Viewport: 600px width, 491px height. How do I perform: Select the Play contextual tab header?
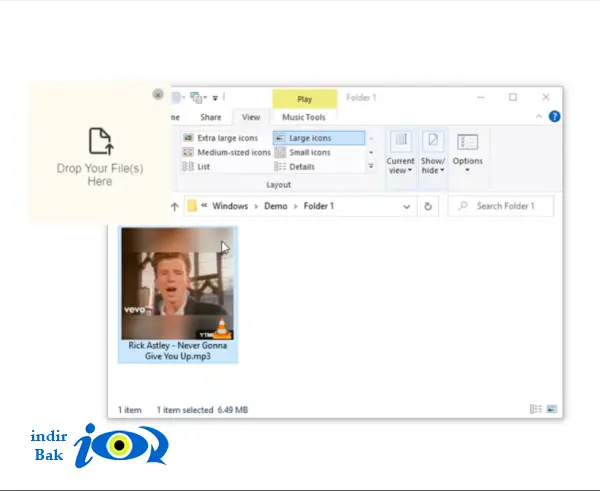305,99
